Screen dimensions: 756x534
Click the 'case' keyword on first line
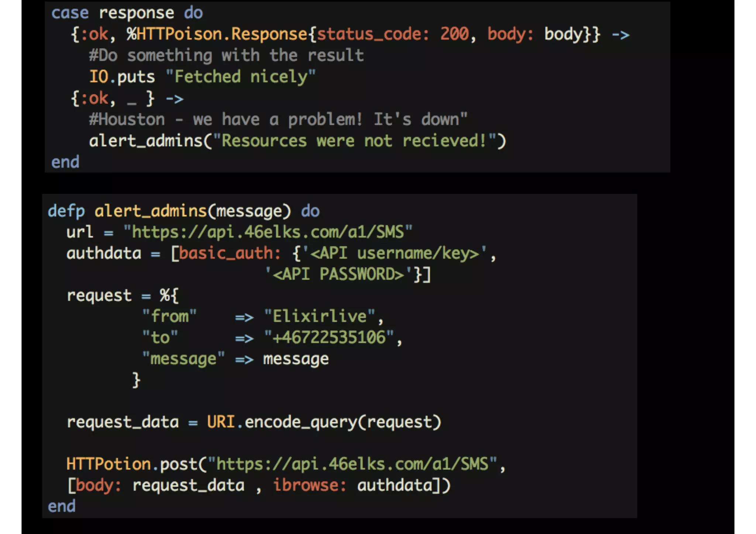click(70, 13)
